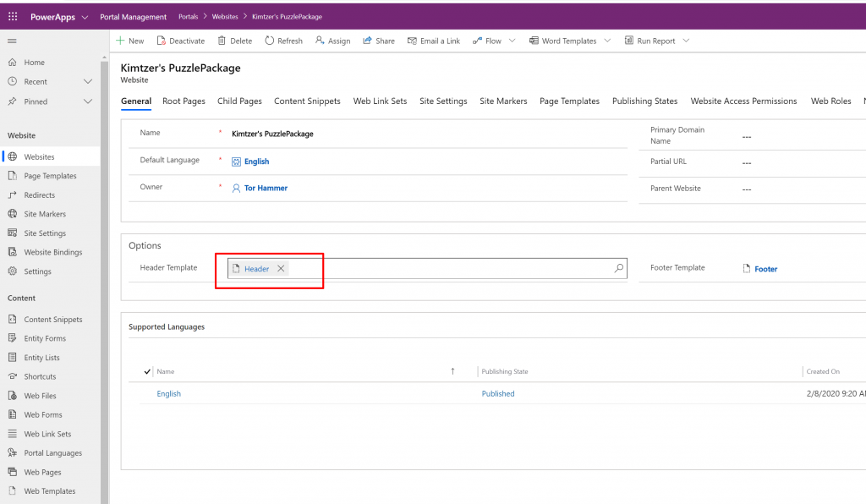Open Website Bindings in sidebar
The height and width of the screenshot is (504, 866).
pyautogui.click(x=53, y=252)
